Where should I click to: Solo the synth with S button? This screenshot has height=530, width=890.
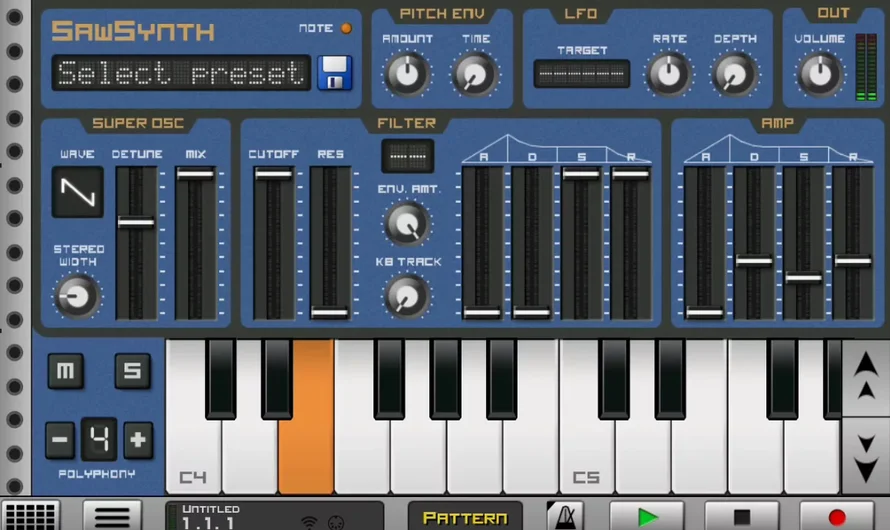tap(131, 372)
